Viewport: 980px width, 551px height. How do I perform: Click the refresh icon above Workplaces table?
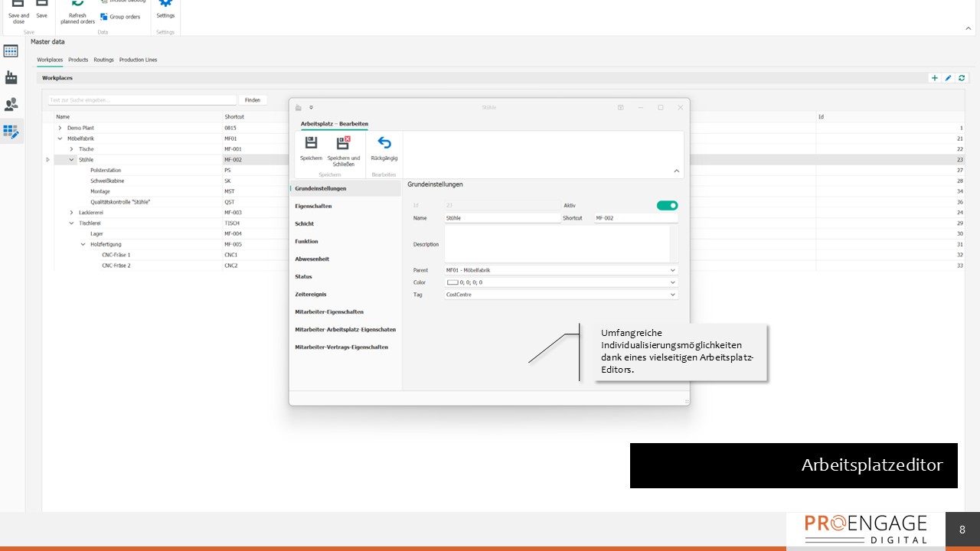962,77
